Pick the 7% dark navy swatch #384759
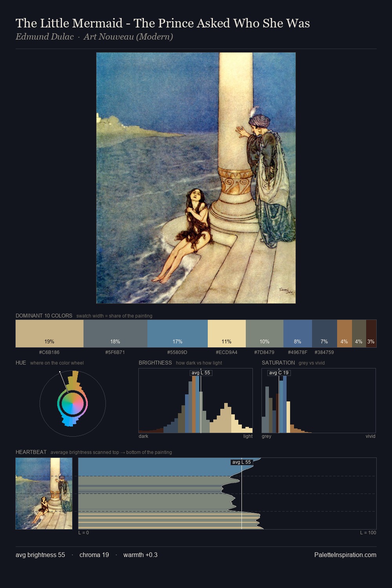 [325, 334]
